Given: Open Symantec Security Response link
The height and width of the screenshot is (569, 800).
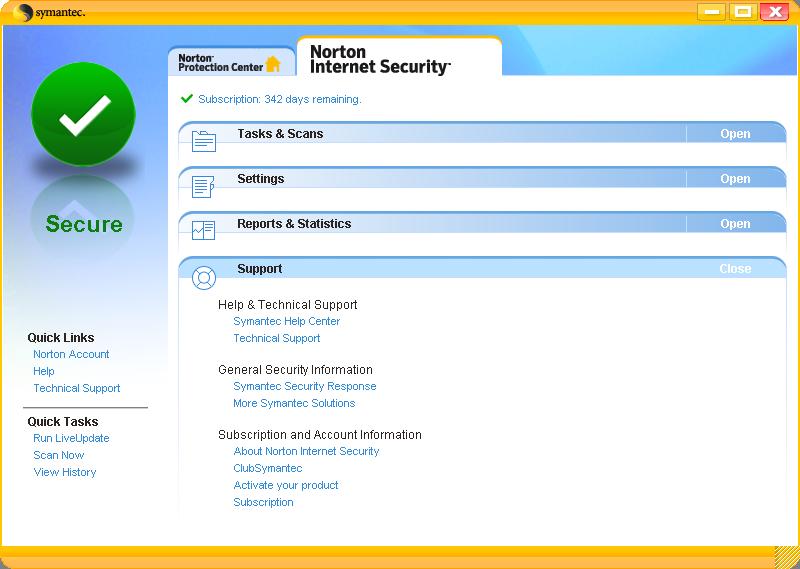Looking at the screenshot, I should [305, 386].
